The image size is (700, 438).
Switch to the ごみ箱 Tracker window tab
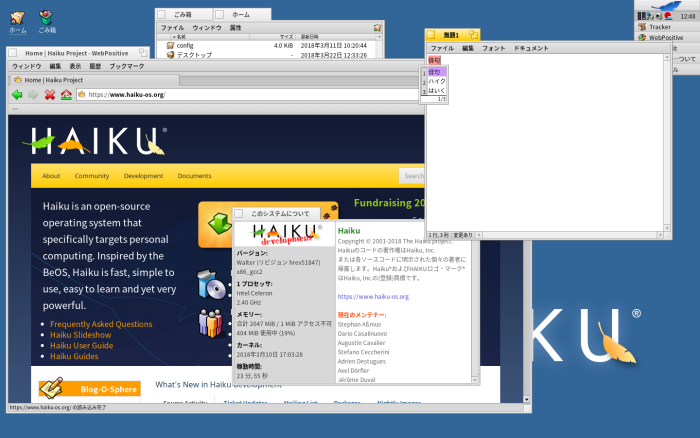pos(184,14)
